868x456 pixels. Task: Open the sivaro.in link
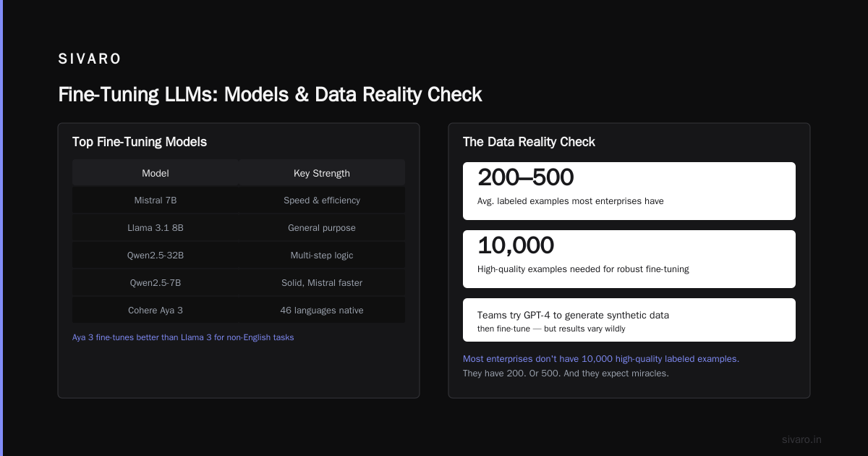point(801,439)
